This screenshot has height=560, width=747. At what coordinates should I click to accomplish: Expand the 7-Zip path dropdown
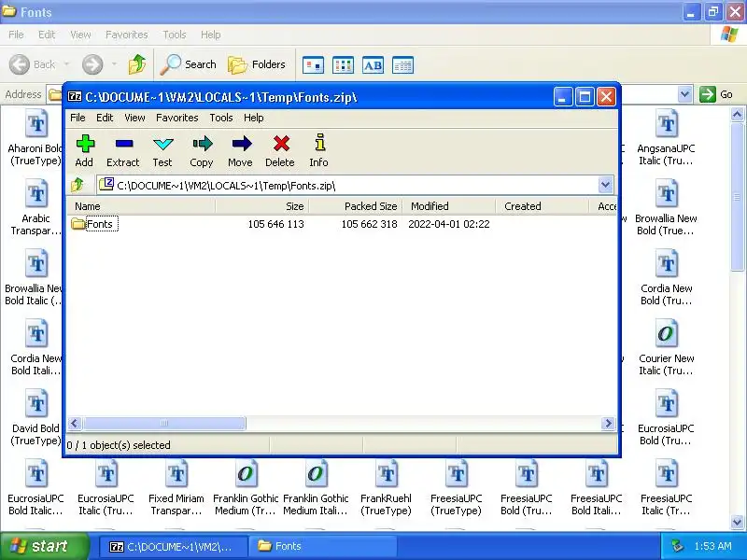pyautogui.click(x=605, y=185)
